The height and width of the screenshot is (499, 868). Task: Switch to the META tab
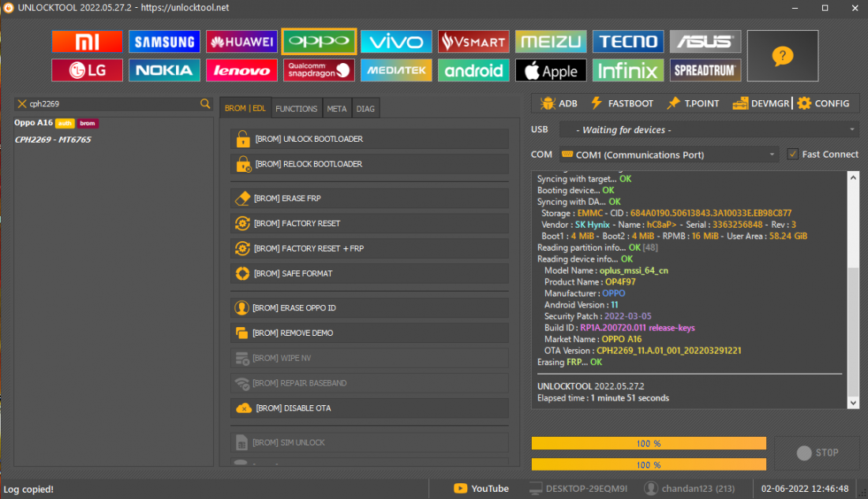[x=337, y=109]
